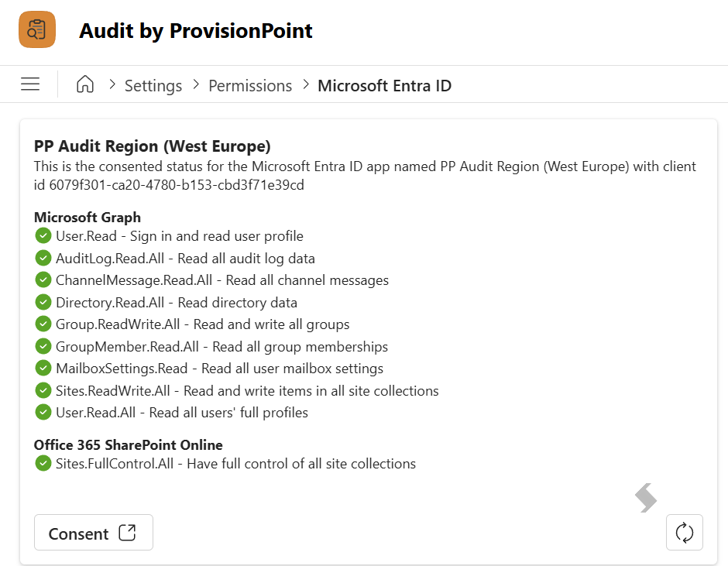728x566 pixels.
Task: Click the Consent button
Action: coord(93,533)
